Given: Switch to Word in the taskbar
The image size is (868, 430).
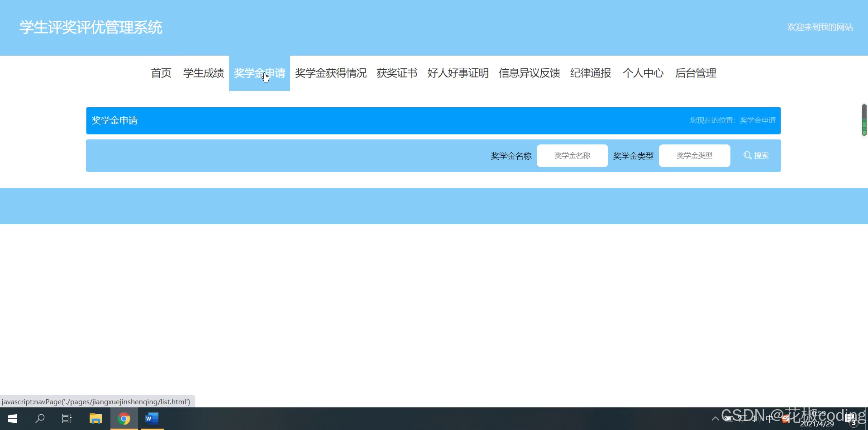Looking at the screenshot, I should coord(152,419).
